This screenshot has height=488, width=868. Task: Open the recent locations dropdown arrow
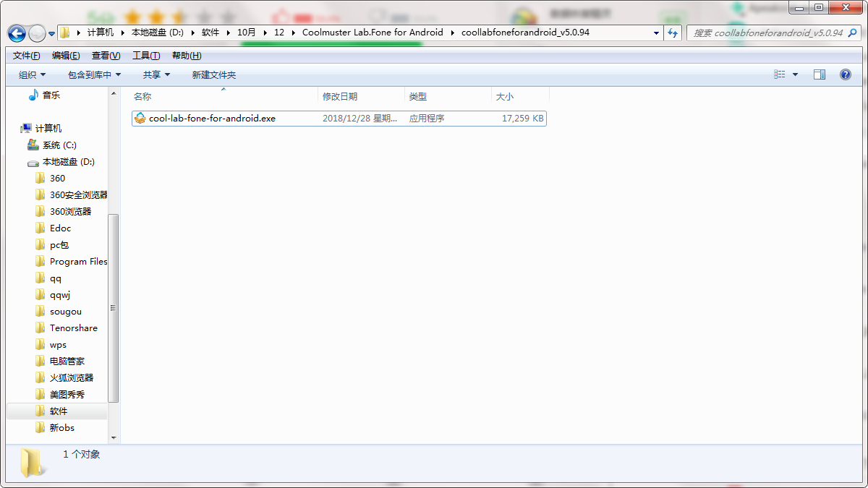[x=51, y=34]
